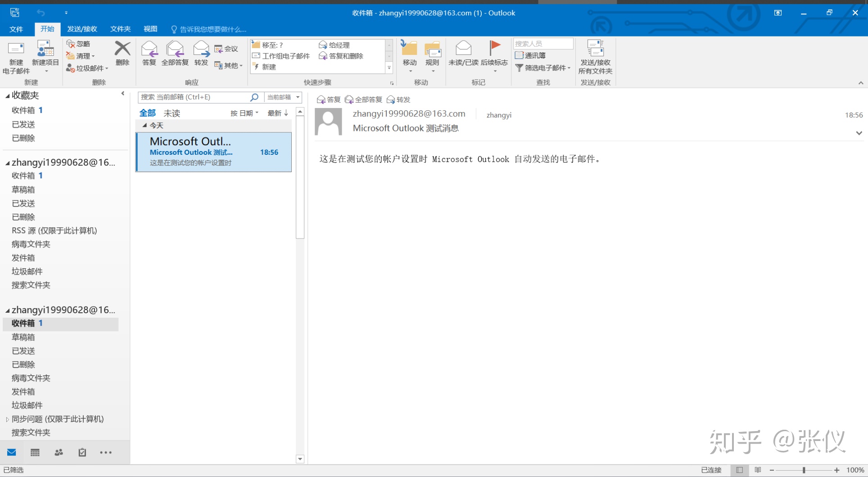Click the search magnifier icon

click(x=254, y=97)
